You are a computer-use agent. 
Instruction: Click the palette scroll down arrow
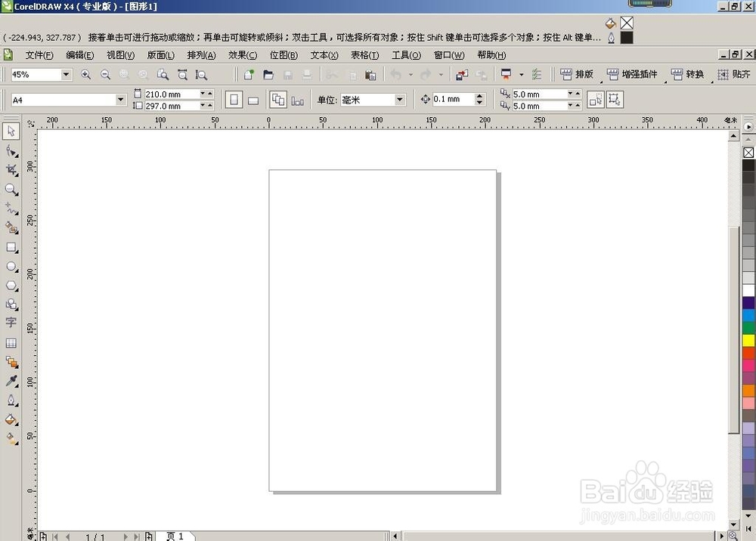point(748,516)
